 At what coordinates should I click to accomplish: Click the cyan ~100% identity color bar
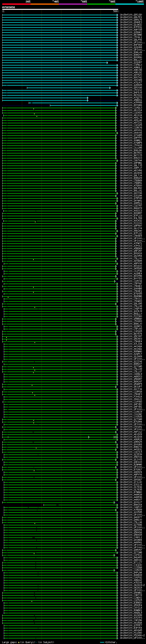pyautogui.click(x=130, y=4)
